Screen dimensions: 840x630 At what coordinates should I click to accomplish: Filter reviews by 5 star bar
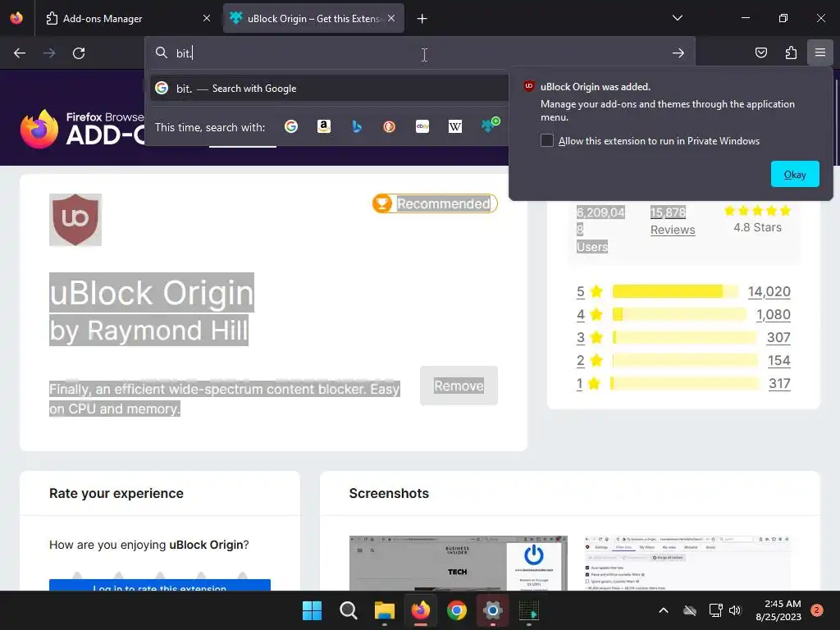(675, 291)
